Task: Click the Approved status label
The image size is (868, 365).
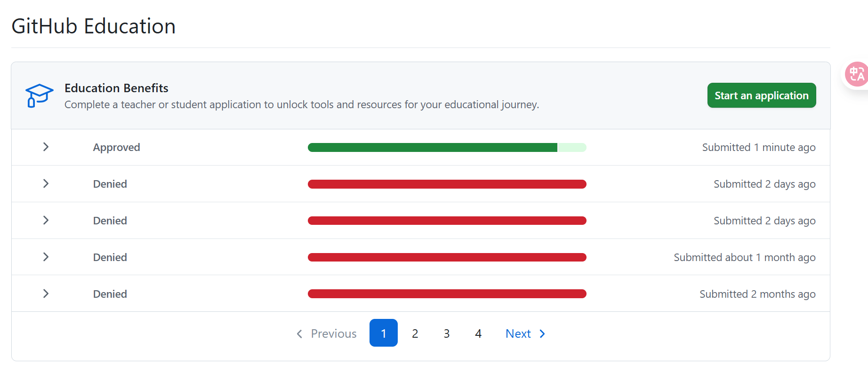Action: click(116, 147)
